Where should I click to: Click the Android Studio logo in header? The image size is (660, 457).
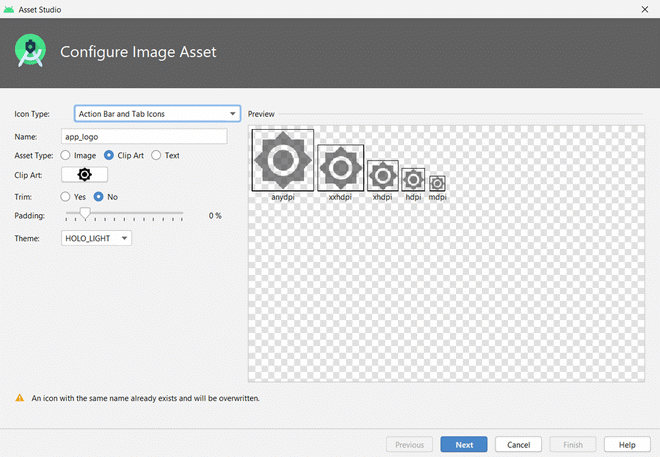tap(33, 52)
